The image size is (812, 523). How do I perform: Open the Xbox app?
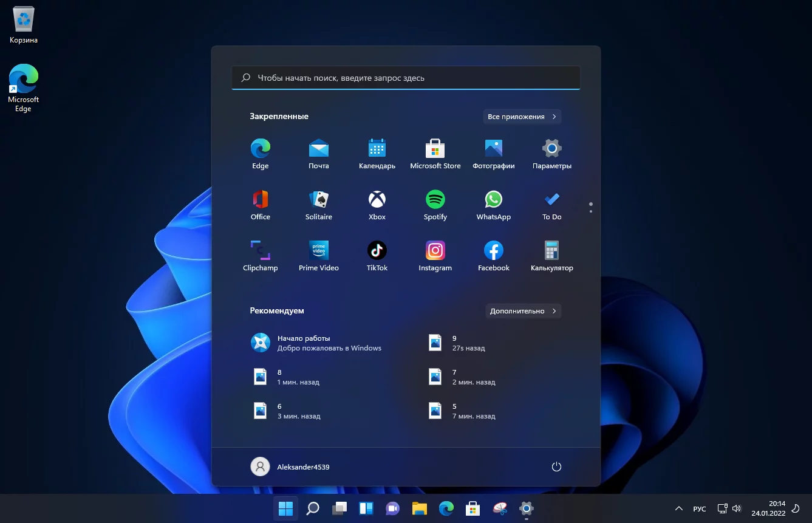click(x=377, y=206)
